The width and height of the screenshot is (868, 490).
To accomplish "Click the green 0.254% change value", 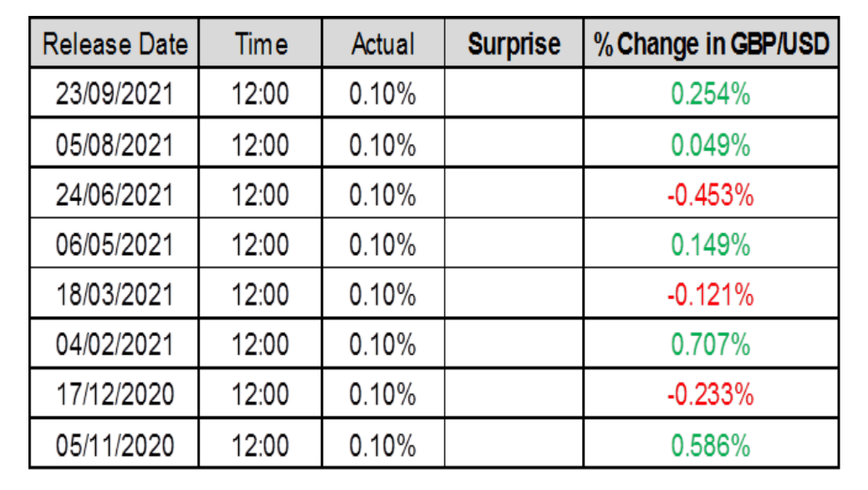I will [x=711, y=94].
